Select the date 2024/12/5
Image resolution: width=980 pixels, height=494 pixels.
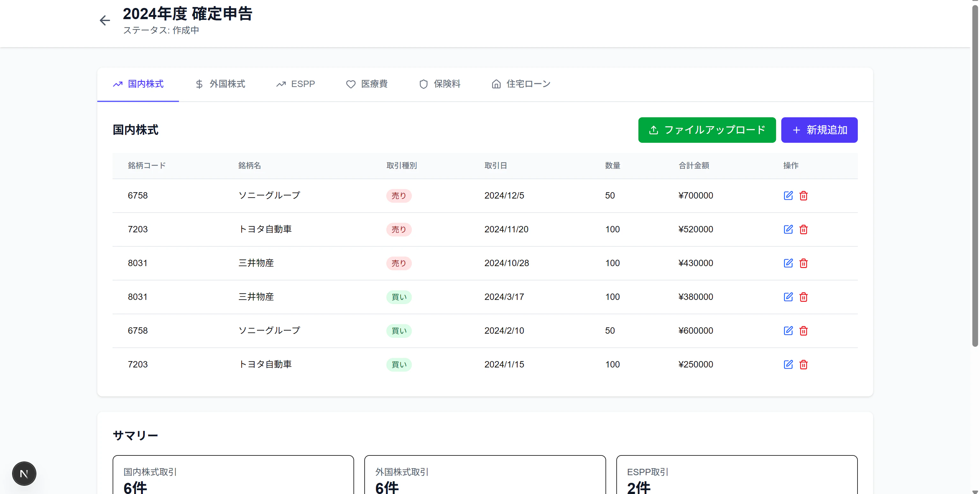[504, 196]
